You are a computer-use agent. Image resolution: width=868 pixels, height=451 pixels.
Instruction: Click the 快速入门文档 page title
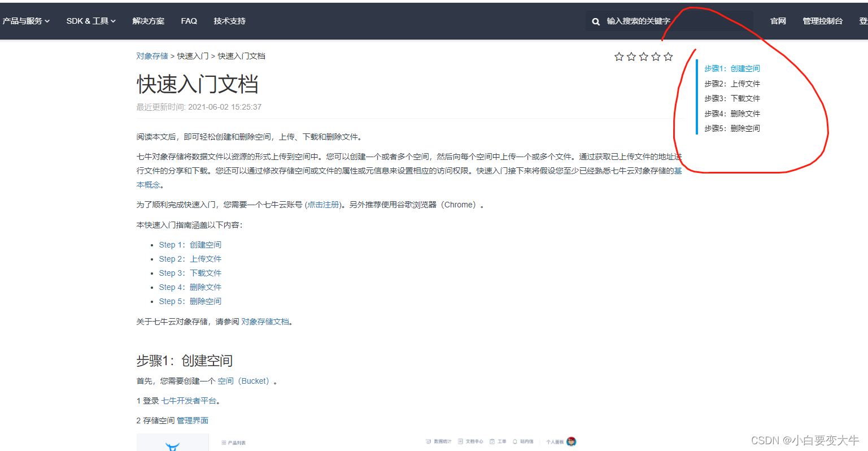coord(197,84)
